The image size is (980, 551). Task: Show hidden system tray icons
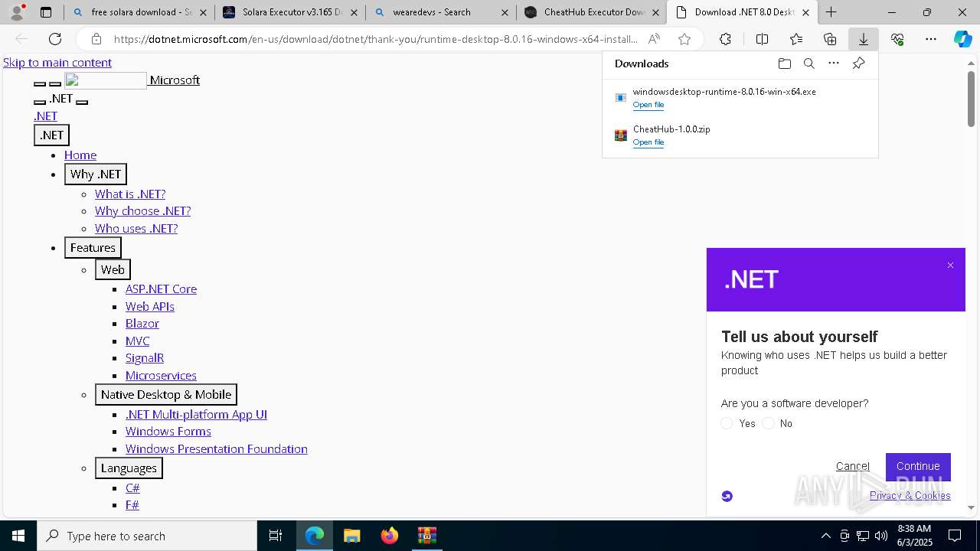(x=825, y=536)
